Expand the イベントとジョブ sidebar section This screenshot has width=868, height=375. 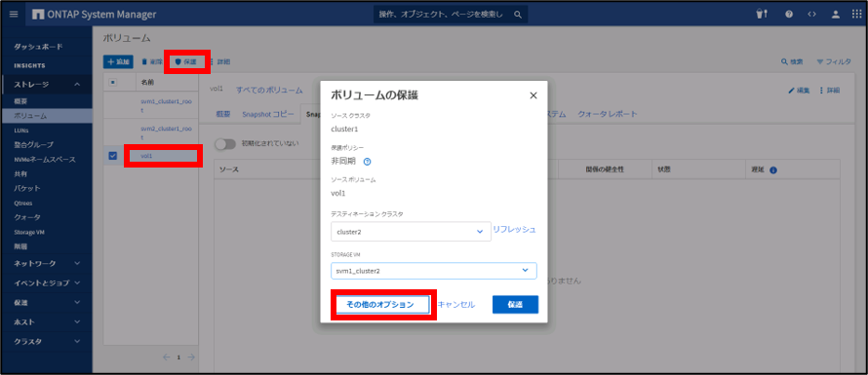pyautogui.click(x=77, y=282)
